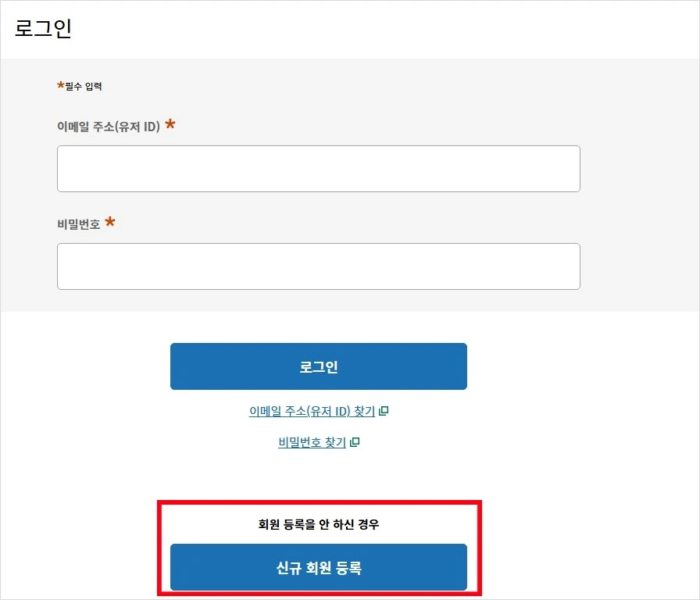Click the 로그인 button label text

(x=318, y=366)
